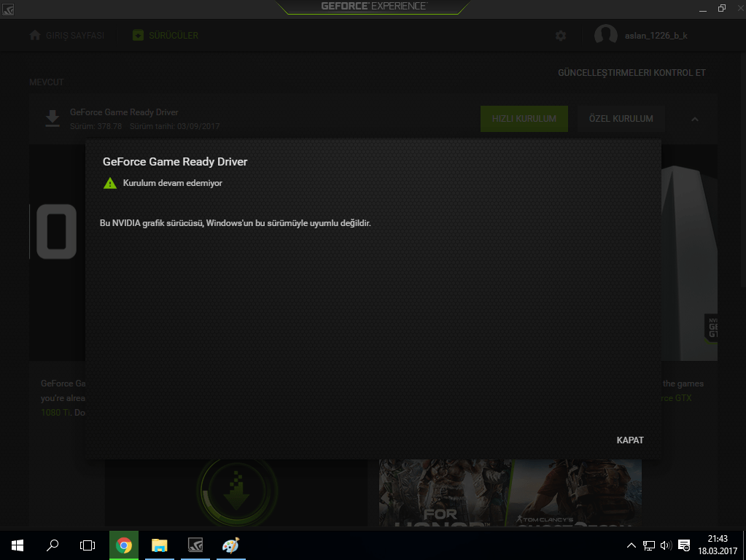Click the Windows incompatibility error message text
The image size is (746, 560).
coord(235,223)
